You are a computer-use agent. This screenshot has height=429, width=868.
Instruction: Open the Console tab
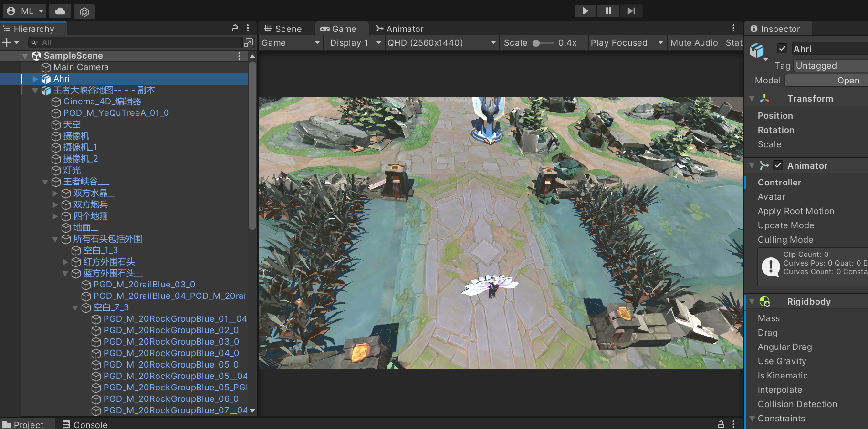[85, 424]
